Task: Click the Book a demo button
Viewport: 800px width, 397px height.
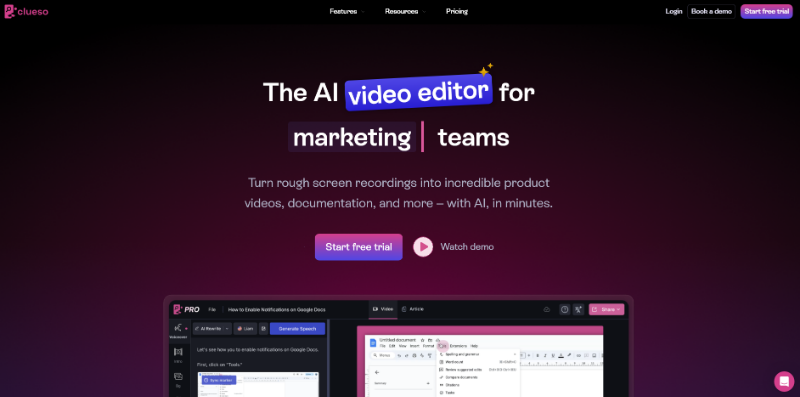Action: pyautogui.click(x=711, y=11)
